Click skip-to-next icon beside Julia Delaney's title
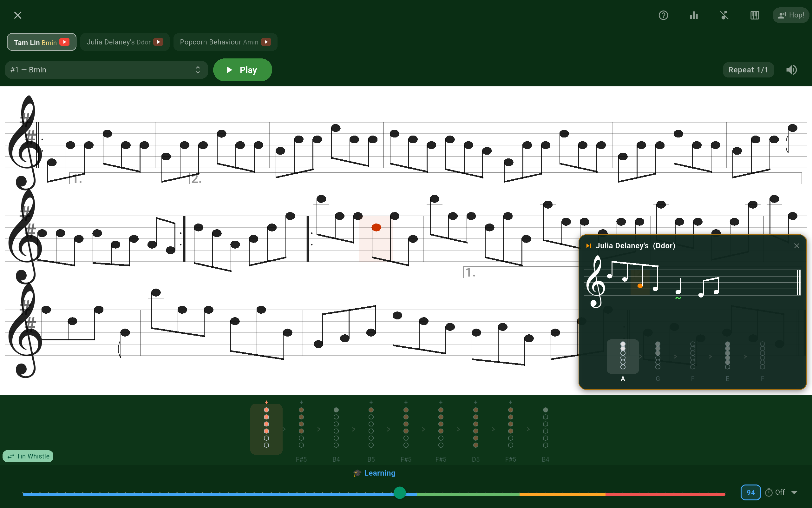Image resolution: width=812 pixels, height=508 pixels. pyautogui.click(x=588, y=246)
